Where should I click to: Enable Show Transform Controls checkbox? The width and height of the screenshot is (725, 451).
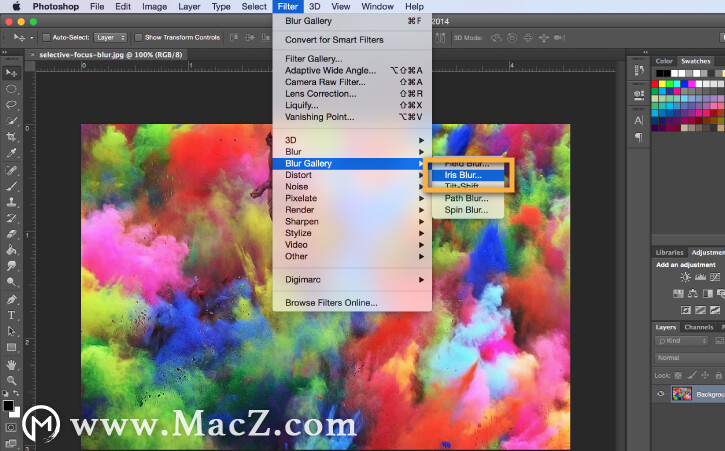[138, 37]
